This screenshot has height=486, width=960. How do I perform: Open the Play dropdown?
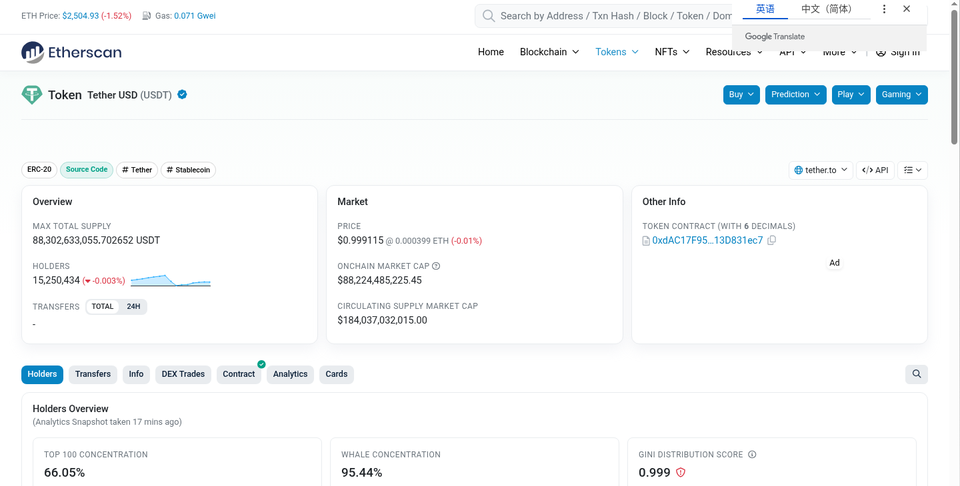(x=851, y=95)
